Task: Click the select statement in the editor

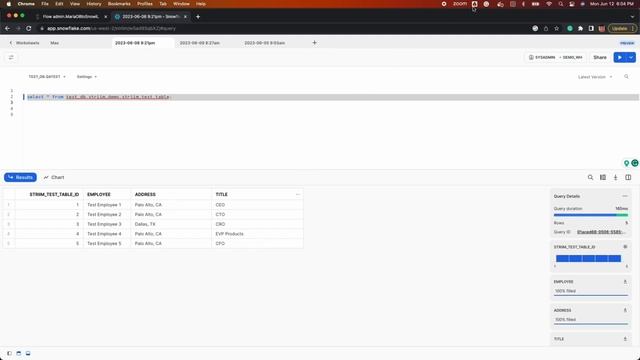Action: 98,97
